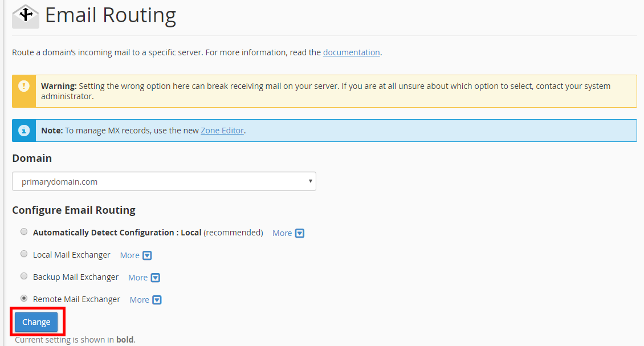The image size is (644, 346).
Task: Click the blue info note icon
Action: tap(23, 131)
